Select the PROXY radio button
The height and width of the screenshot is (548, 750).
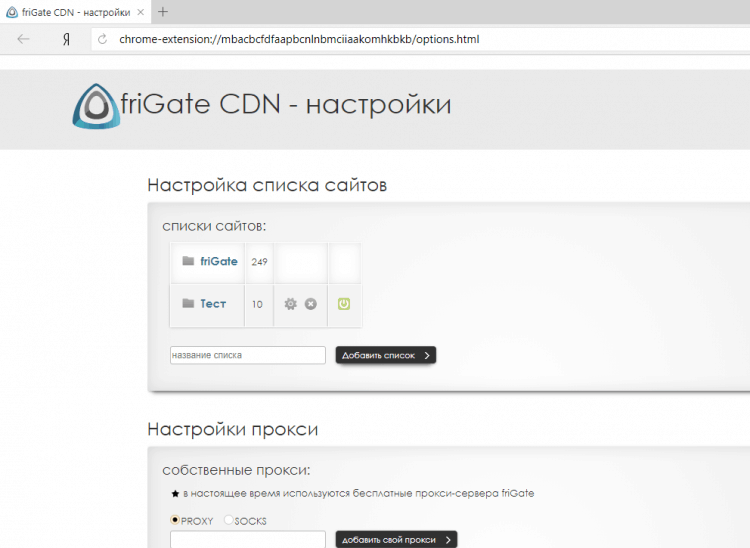[x=175, y=520]
